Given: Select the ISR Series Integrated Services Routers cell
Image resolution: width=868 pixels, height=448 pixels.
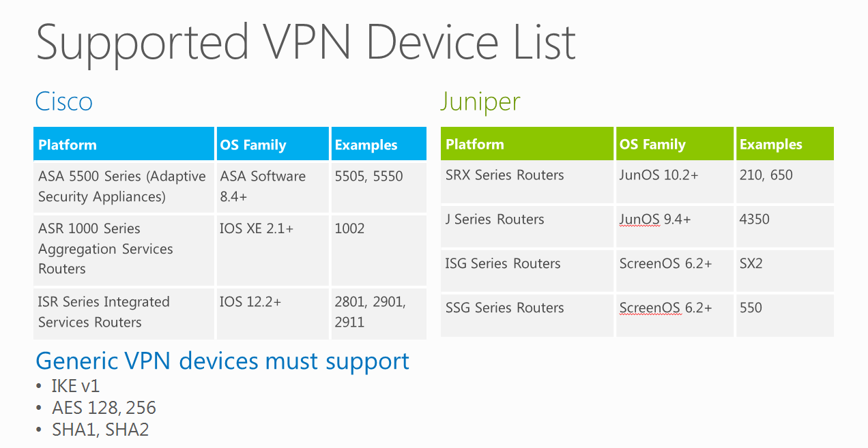Looking at the screenshot, I should click(x=124, y=313).
